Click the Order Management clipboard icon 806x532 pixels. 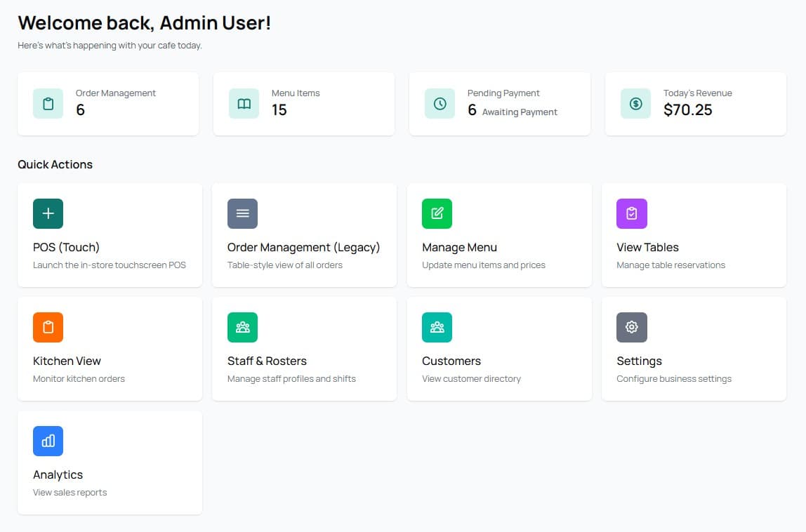click(x=48, y=103)
